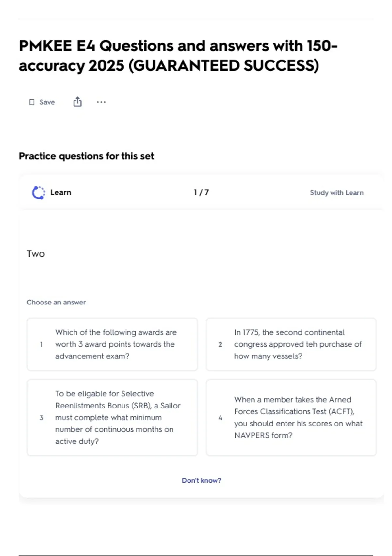Image resolution: width=392 pixels, height=556 pixels.
Task: Click the Study with Learn link
Action: click(336, 193)
